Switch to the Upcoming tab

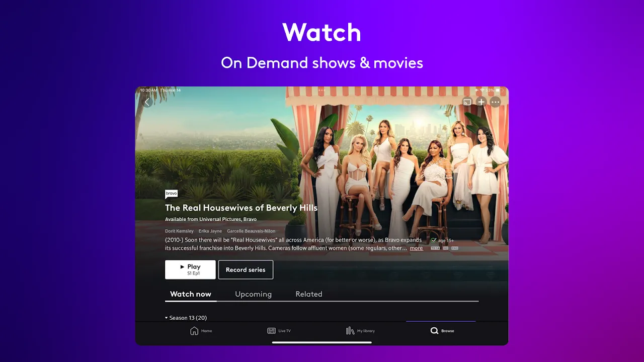253,294
